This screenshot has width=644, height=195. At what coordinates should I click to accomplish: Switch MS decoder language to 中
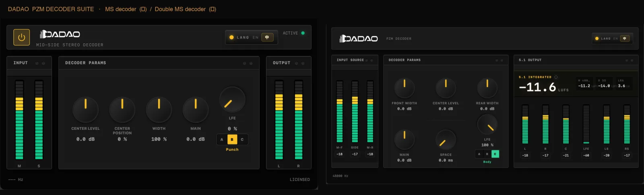coord(267,37)
